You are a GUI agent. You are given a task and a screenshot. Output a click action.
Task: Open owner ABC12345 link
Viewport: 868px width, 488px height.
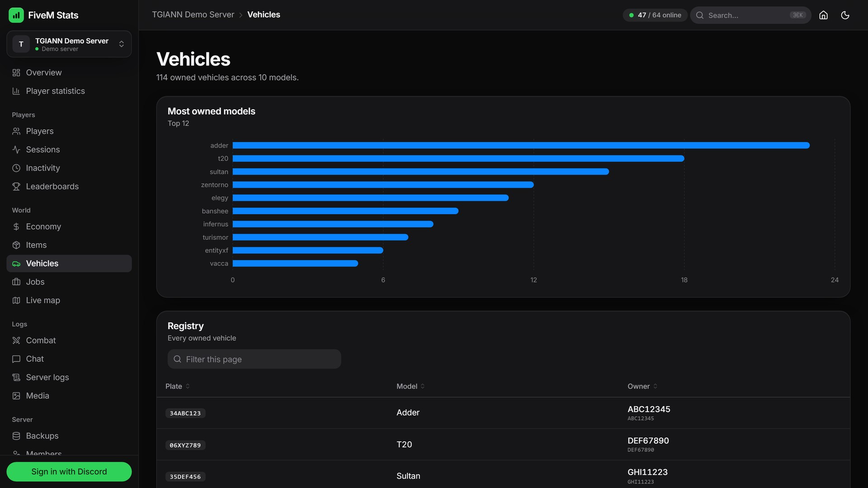(x=649, y=409)
